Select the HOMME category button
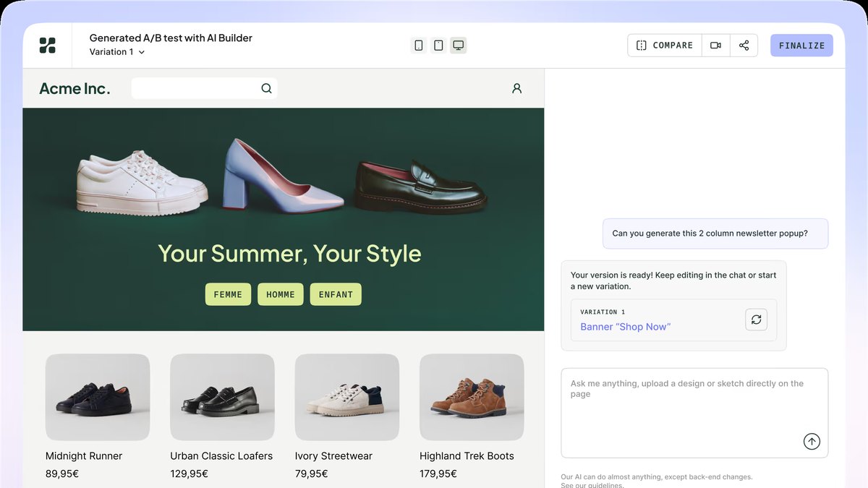The width and height of the screenshot is (868, 488). (x=281, y=294)
